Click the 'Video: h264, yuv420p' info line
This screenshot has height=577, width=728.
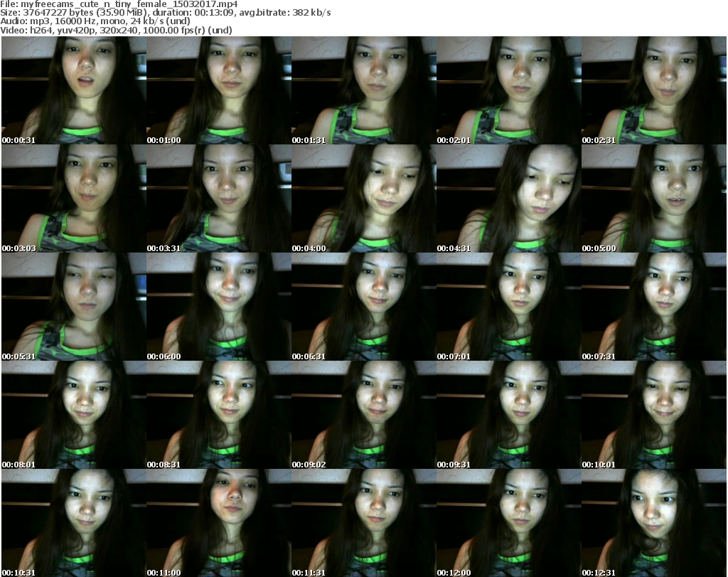tap(116, 30)
